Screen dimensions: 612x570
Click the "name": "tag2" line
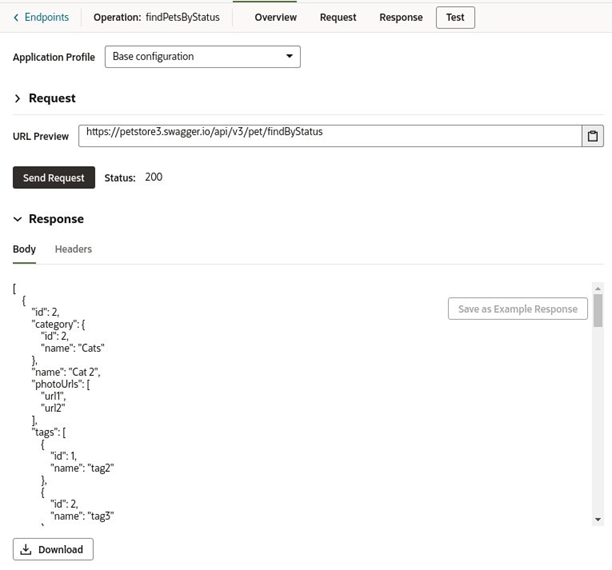(82, 468)
